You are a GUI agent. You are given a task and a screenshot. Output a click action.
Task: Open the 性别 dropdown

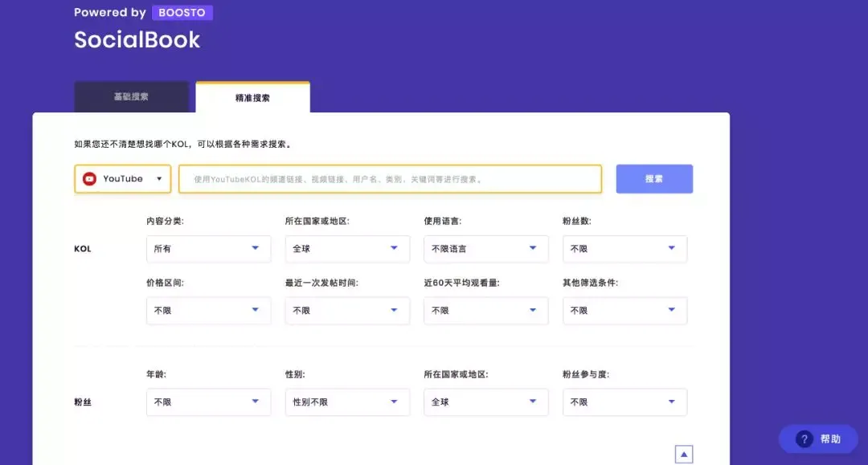[x=347, y=402]
